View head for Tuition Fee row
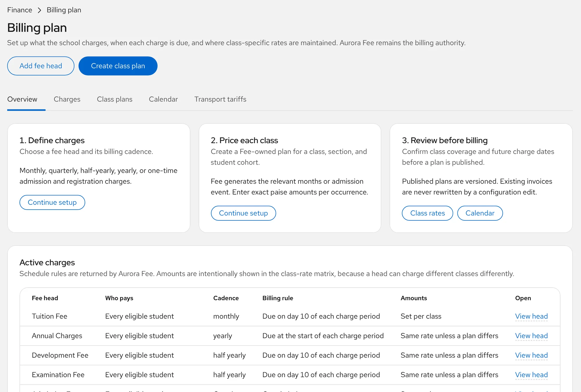The width and height of the screenshot is (581, 392). [531, 316]
